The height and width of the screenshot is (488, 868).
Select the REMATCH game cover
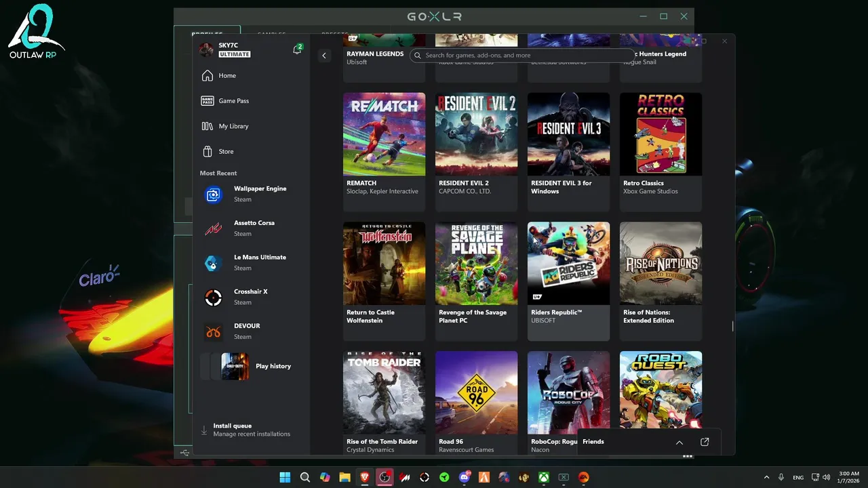(384, 134)
